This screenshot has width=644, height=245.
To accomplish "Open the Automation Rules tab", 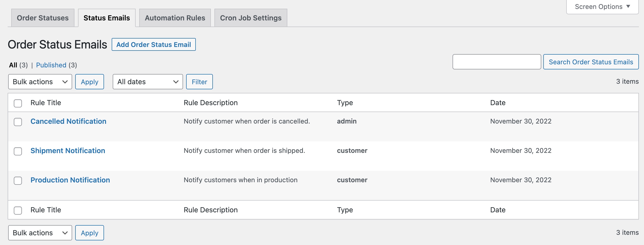I will [x=175, y=17].
